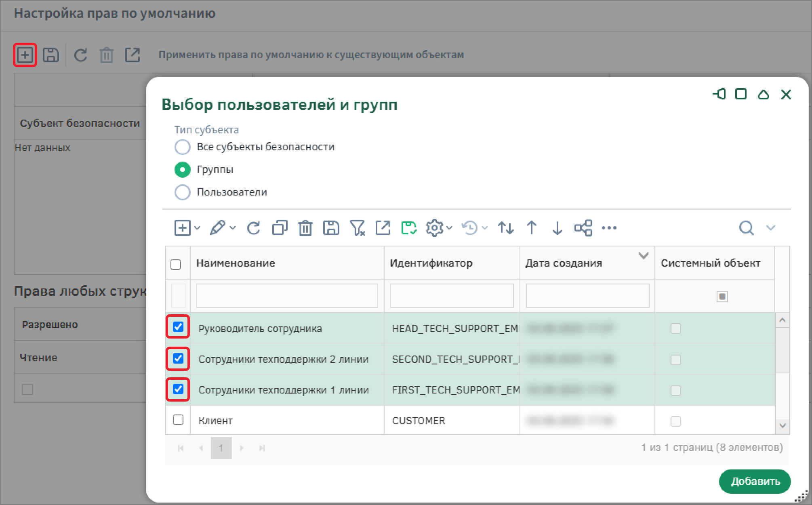Click the HEAD_TECH_SUPPORT_EM identifier cell
Viewport: 812px width, 505px height.
click(x=452, y=328)
